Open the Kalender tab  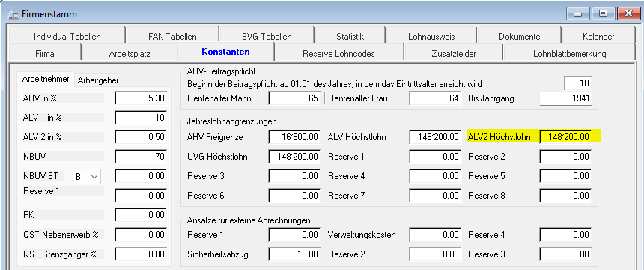click(598, 36)
